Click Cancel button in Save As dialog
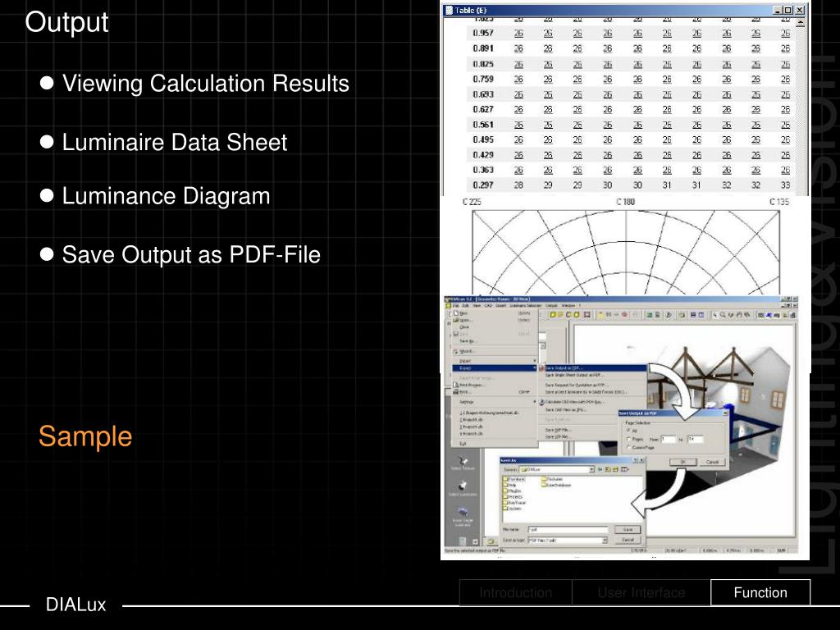Screen dimensions: 840x630 point(628,540)
